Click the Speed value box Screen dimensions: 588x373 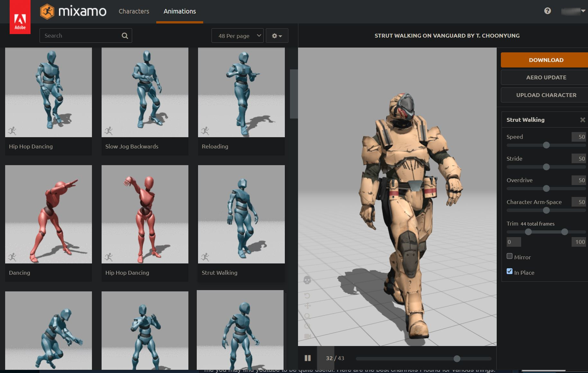[x=579, y=137]
